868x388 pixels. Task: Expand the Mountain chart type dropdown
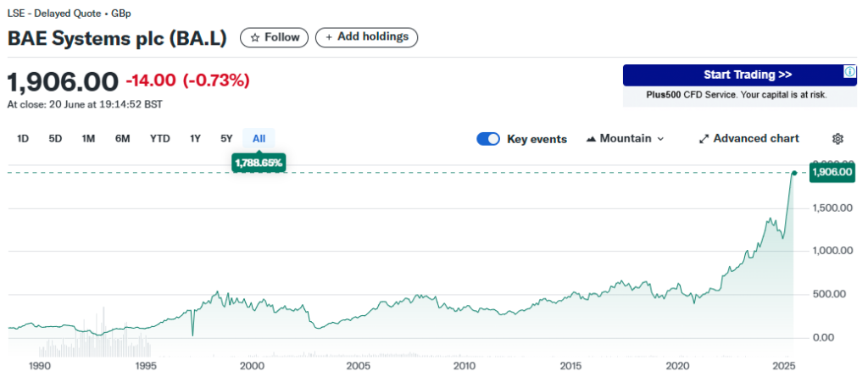[660, 139]
